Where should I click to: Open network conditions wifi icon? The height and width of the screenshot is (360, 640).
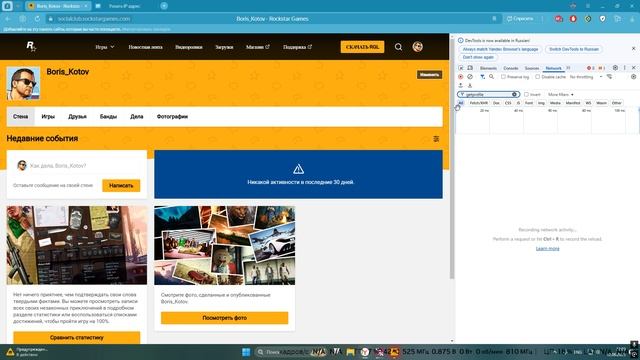coord(609,77)
